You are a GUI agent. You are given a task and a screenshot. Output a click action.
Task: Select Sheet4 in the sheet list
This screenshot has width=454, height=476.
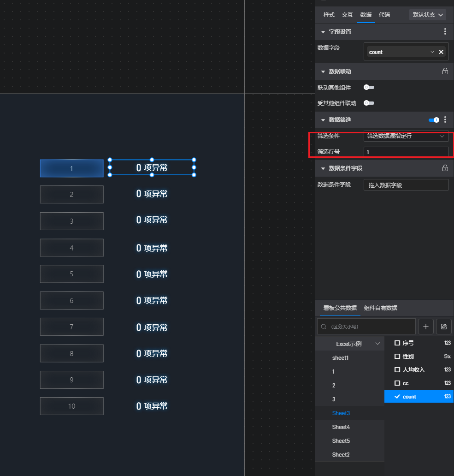(341, 427)
